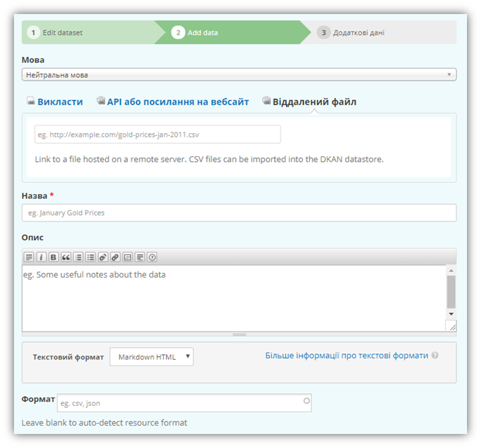Click the insert image icon
The width and height of the screenshot is (481, 448).
pyautogui.click(x=128, y=257)
